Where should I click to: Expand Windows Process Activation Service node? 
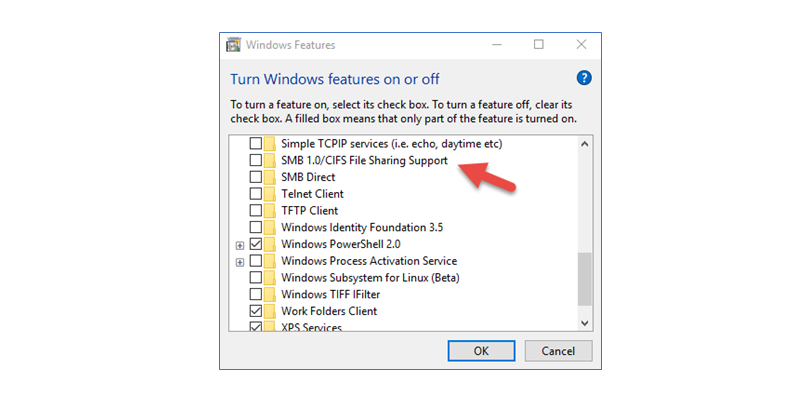tap(240, 261)
